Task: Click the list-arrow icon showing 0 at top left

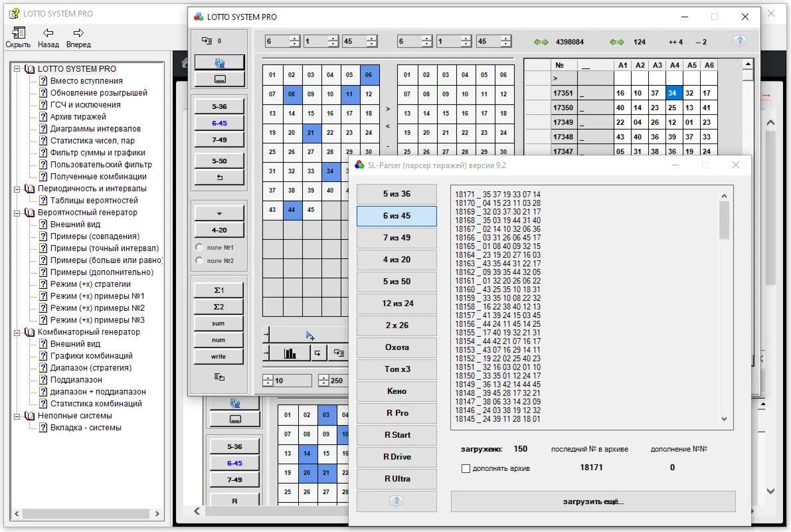Action: [207, 41]
